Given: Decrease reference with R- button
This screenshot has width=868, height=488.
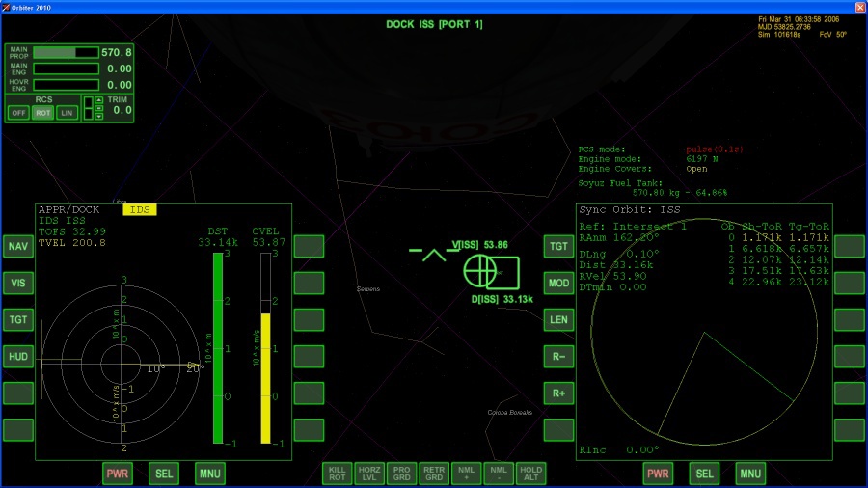Looking at the screenshot, I should tap(558, 356).
